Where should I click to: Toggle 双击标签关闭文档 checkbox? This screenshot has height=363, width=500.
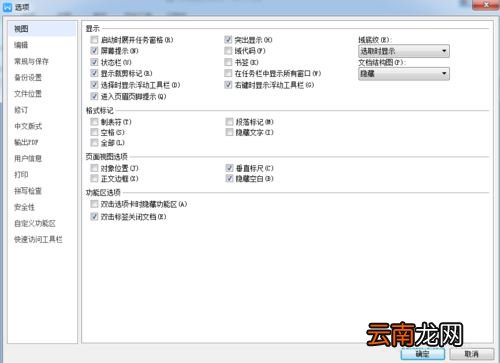[x=94, y=217]
